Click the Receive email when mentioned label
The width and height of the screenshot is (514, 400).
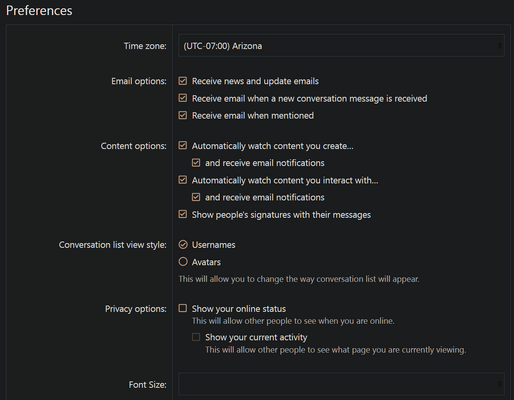pos(253,116)
